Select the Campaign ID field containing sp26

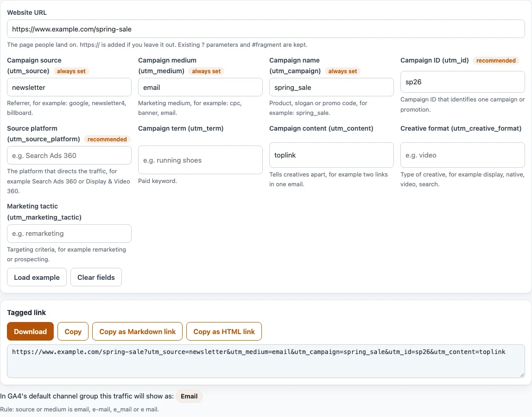coord(462,82)
